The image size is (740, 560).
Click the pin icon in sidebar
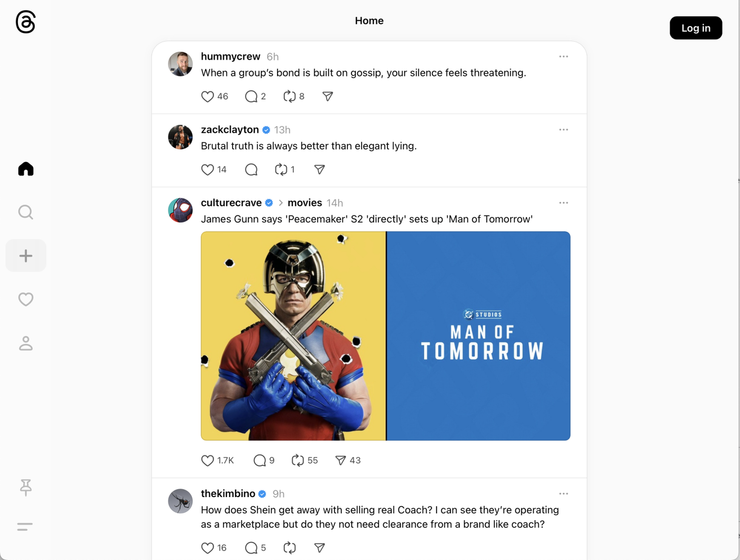(x=25, y=487)
